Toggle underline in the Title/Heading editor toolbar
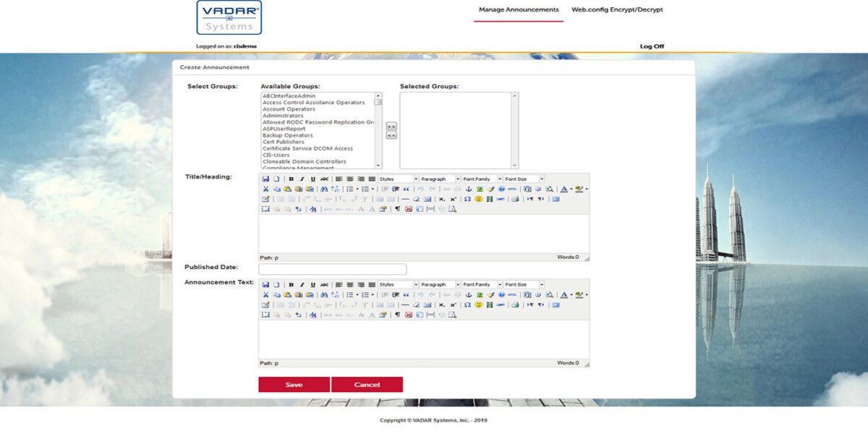Viewport: 868px width, 434px height. pyautogui.click(x=312, y=179)
